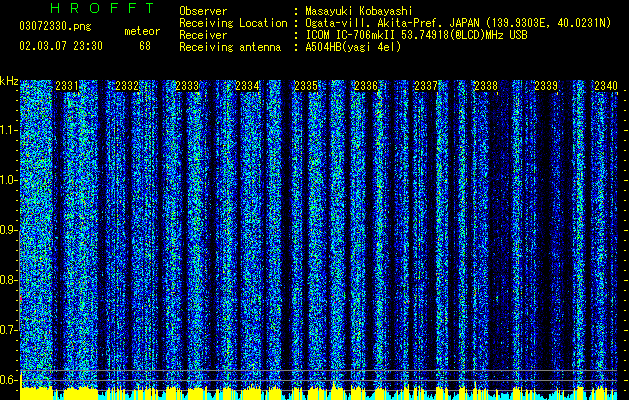Select the meteor count value 68

coord(145,46)
